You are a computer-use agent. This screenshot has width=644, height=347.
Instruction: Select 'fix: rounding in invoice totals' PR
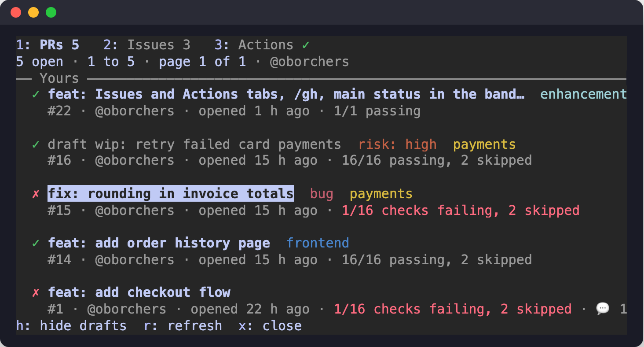coord(171,194)
